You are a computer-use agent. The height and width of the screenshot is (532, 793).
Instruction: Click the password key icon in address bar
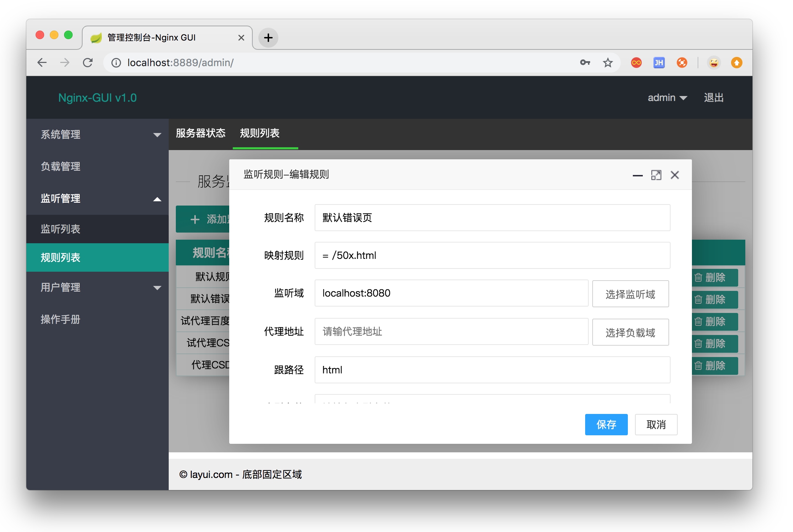pyautogui.click(x=585, y=63)
